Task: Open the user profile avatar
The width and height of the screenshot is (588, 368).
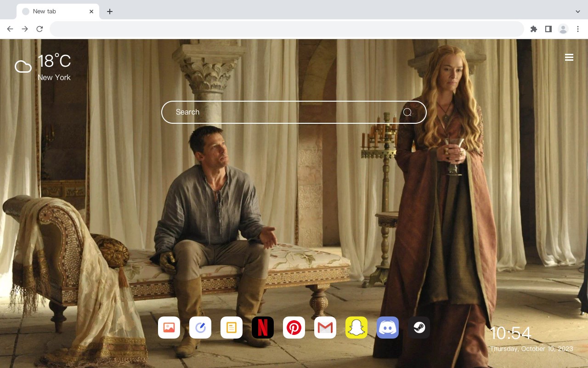Action: coord(563,29)
